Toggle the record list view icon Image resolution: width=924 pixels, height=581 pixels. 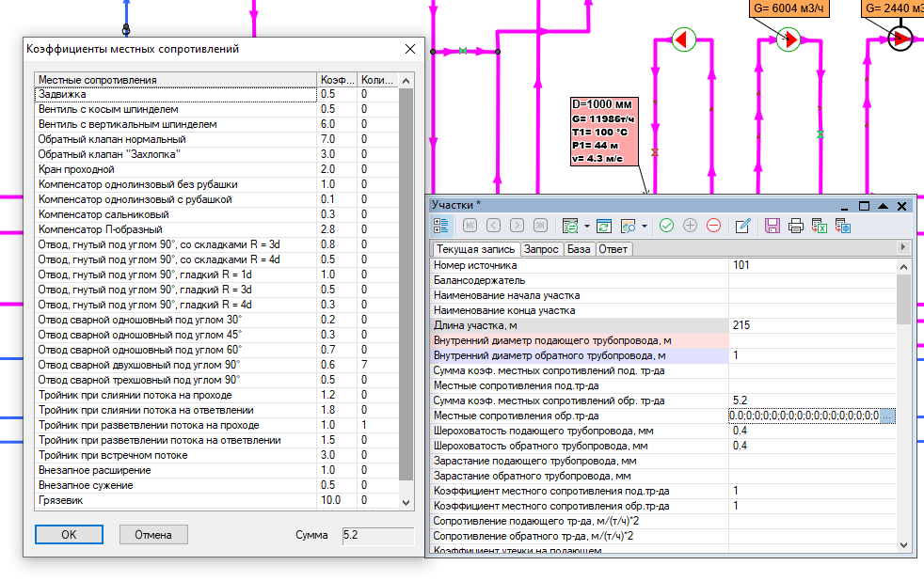[x=441, y=226]
